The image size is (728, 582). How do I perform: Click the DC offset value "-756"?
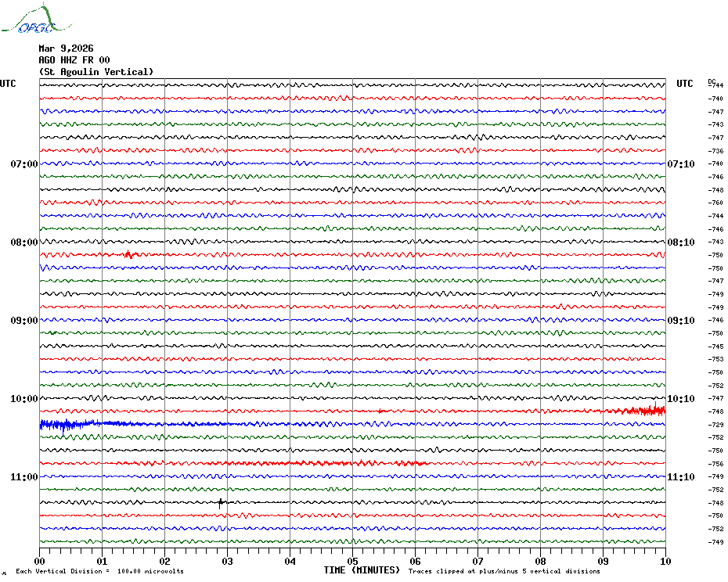(716, 464)
